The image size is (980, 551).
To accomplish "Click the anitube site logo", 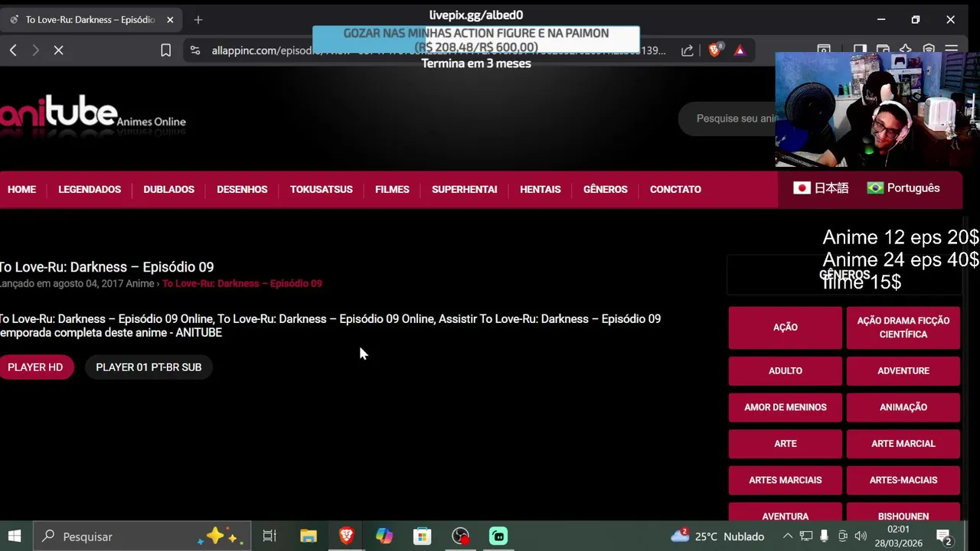I will (x=93, y=116).
